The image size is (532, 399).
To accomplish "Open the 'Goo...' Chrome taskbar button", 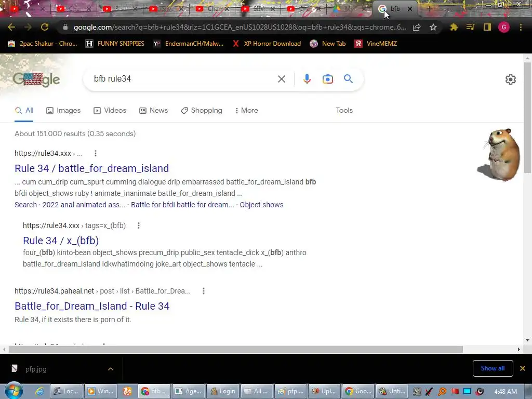I will click(358, 391).
